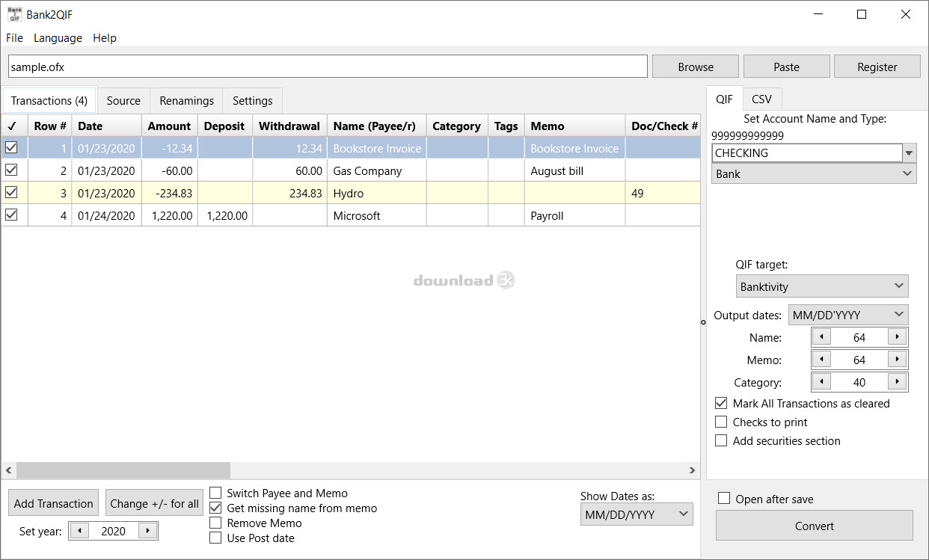Uncheck the Hydro row checkbox
This screenshot has height=560, width=929.
(11, 192)
